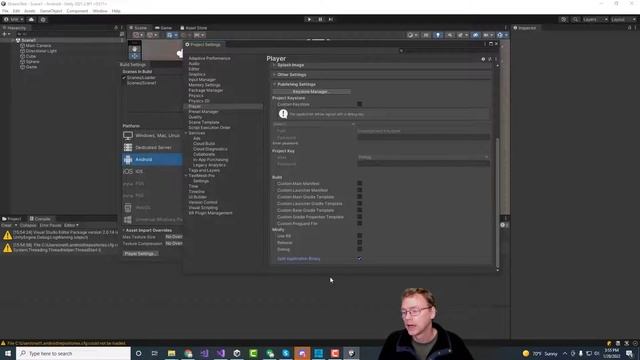Select Sphere object in Hierarchy
The height and width of the screenshot is (360, 640).
[x=32, y=62]
